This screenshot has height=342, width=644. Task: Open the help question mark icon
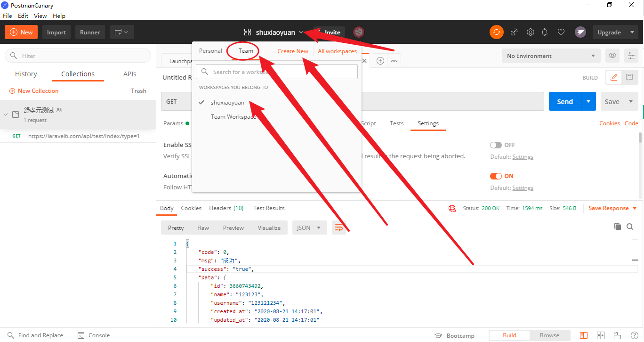point(634,335)
